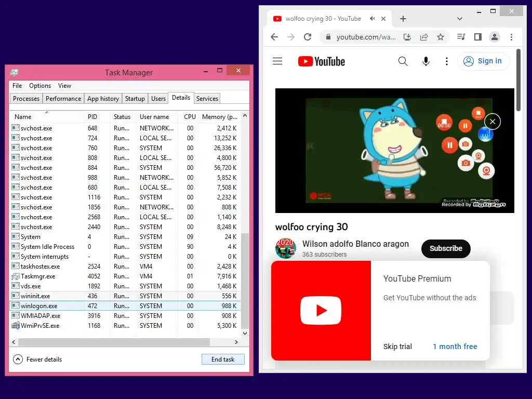Open the File menu in Task Manager
This screenshot has height=399, width=532.
coord(17,86)
